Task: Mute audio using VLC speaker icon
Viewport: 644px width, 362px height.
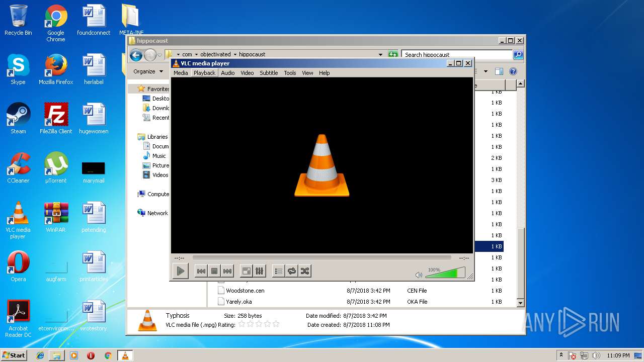Action: (x=419, y=275)
